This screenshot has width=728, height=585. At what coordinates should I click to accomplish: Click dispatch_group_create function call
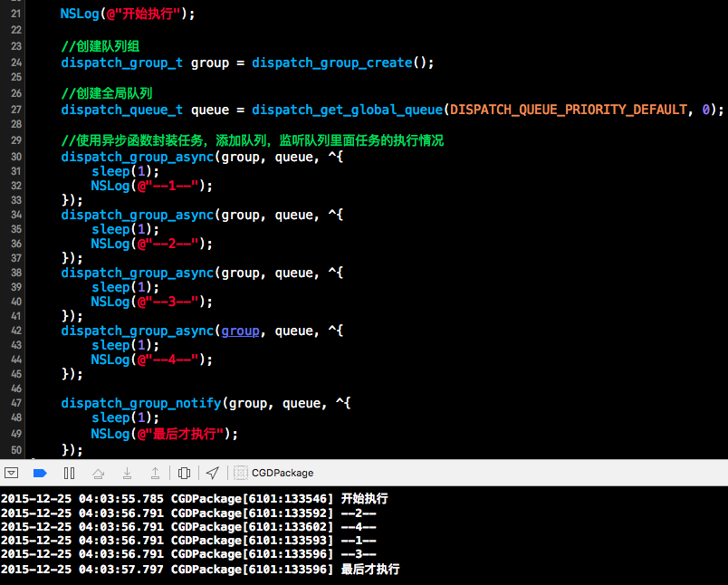332,62
